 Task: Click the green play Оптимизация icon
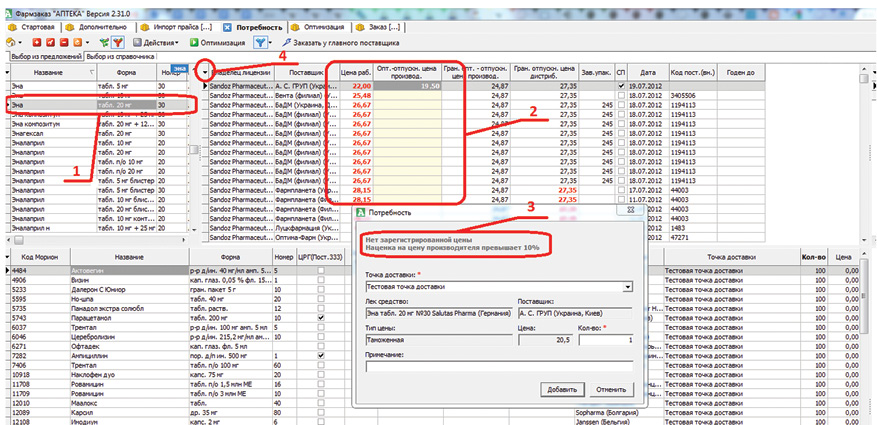[194, 42]
